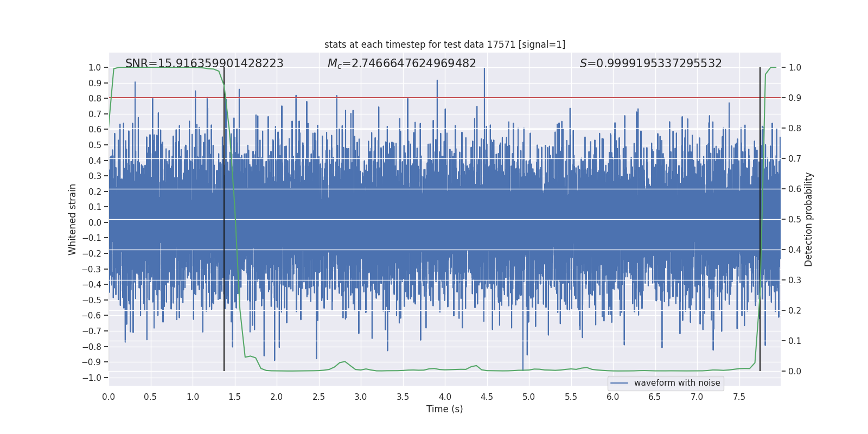The width and height of the screenshot is (868, 434).
Task: Select the −0.6 whitened strain tick label
Action: (93, 315)
